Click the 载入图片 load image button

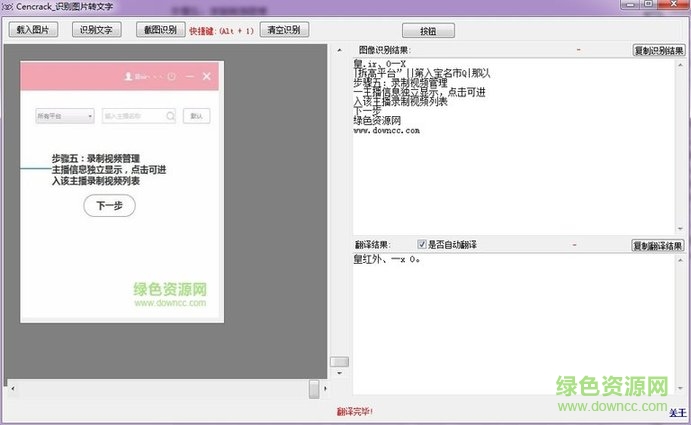tap(33, 30)
